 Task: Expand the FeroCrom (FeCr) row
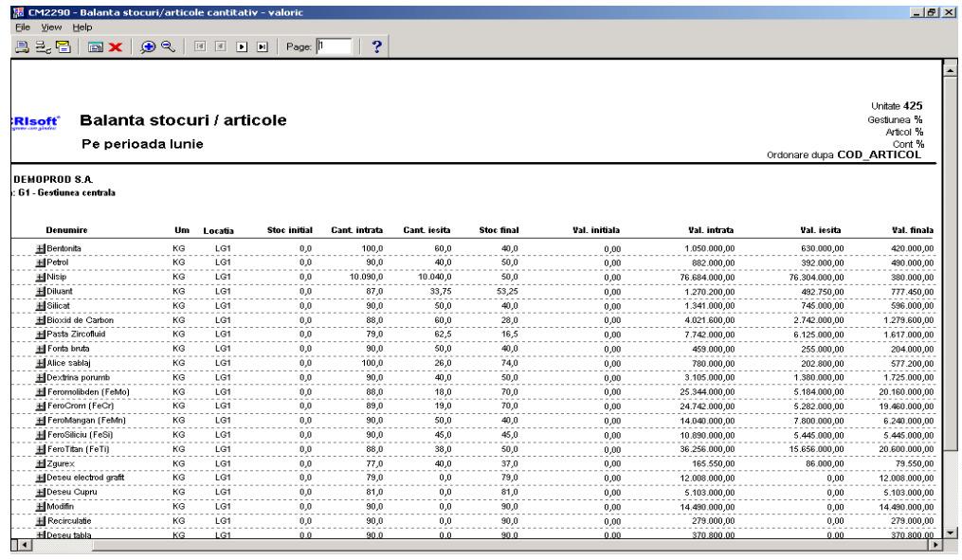pyautogui.click(x=41, y=406)
